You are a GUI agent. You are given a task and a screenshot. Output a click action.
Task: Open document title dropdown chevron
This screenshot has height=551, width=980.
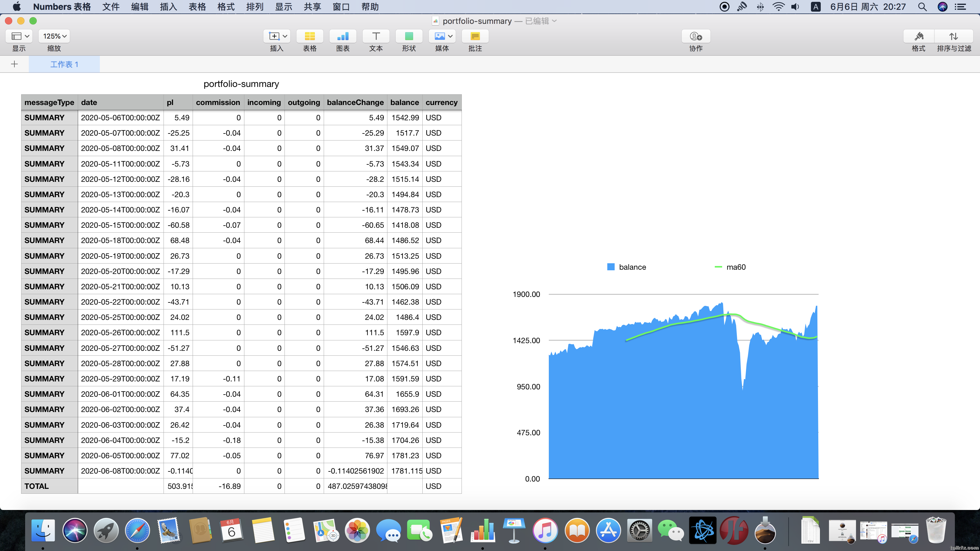click(554, 21)
